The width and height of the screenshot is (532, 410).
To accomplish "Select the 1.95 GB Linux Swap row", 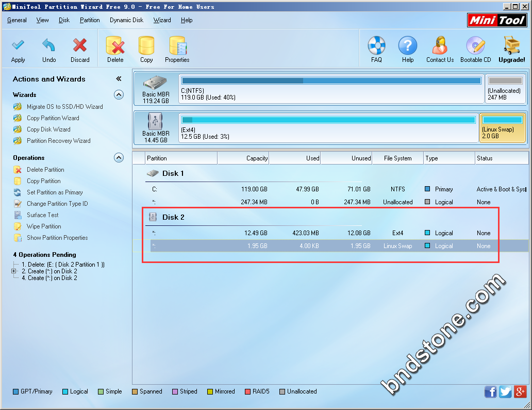I will 331,245.
